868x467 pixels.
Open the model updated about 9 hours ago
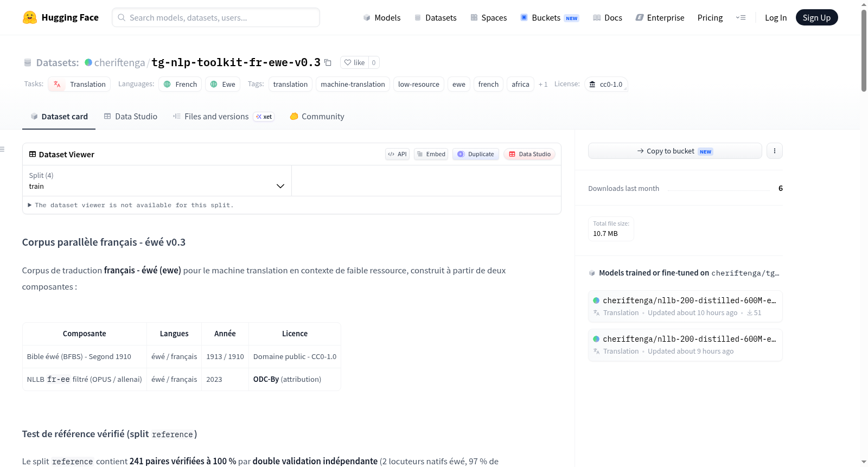(685, 344)
